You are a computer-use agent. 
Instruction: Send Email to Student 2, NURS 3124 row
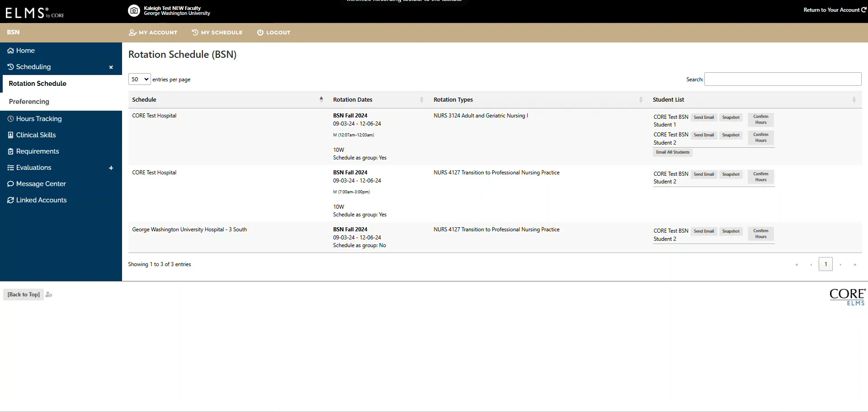[704, 135]
